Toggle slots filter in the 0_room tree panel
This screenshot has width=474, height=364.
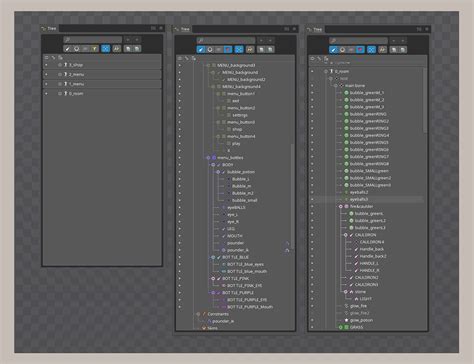(x=342, y=50)
